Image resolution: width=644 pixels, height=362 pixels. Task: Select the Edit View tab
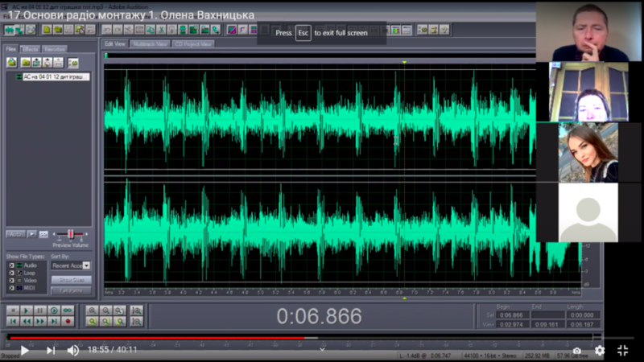pos(114,44)
